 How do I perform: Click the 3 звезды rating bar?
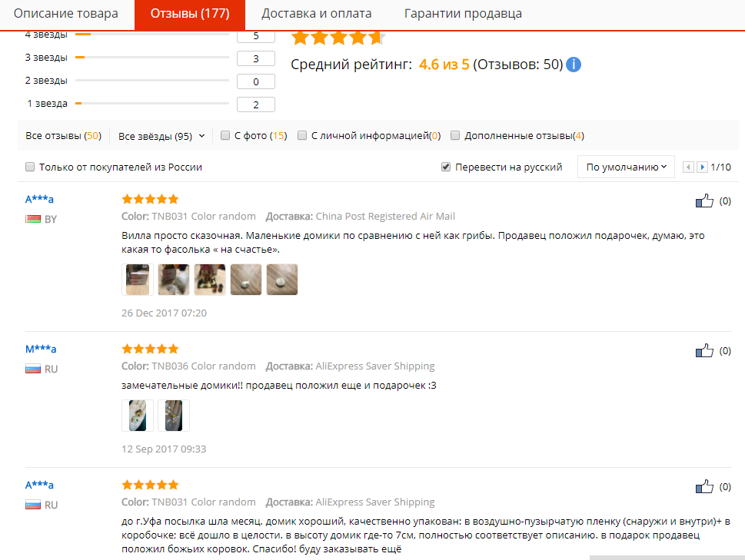coord(152,58)
